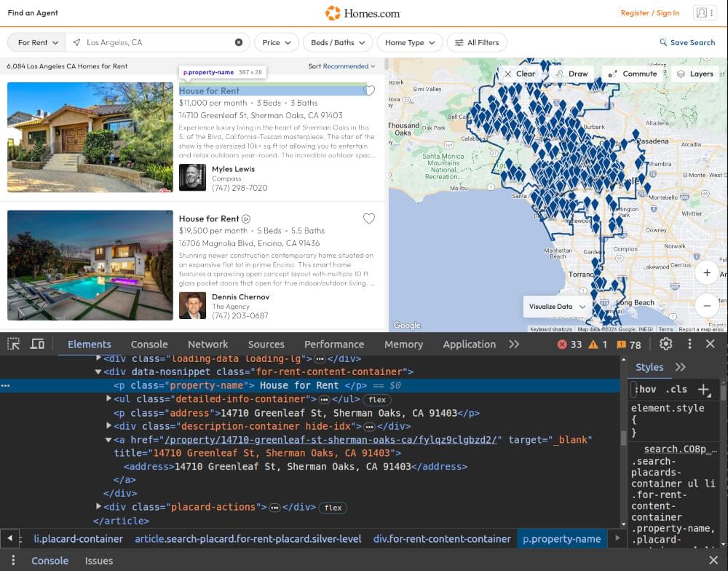
Task: Open the Network tab
Action: (x=207, y=344)
